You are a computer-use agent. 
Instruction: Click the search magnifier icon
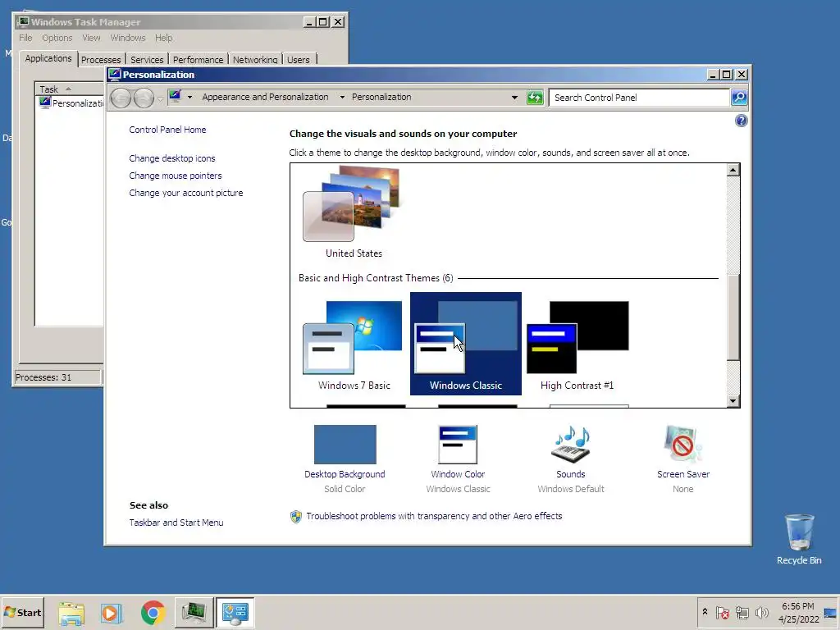pyautogui.click(x=739, y=98)
